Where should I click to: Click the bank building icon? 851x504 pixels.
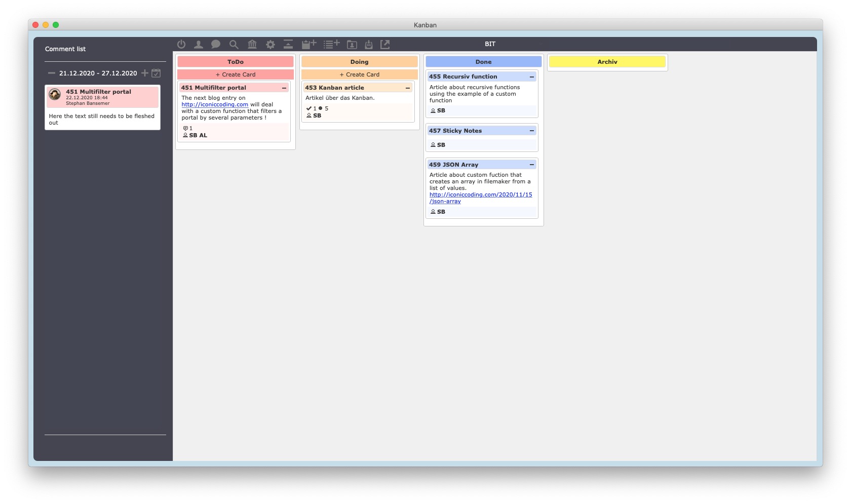[252, 45]
